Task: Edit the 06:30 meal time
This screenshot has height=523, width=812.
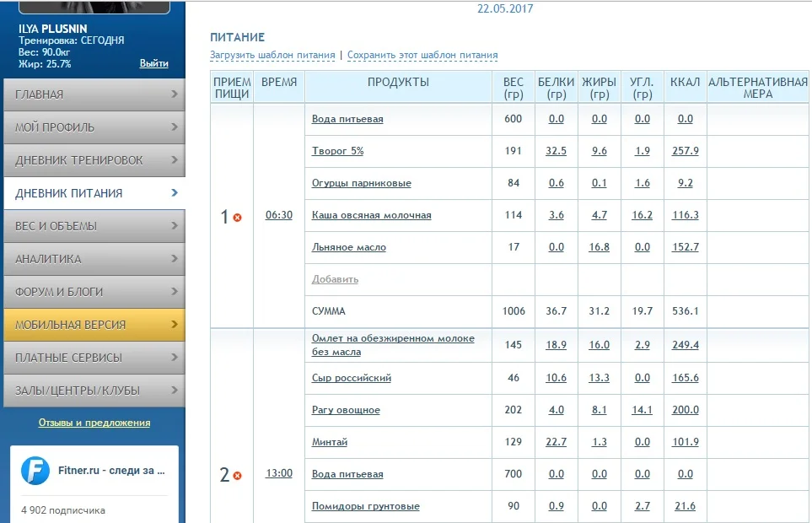Action: pos(279,215)
